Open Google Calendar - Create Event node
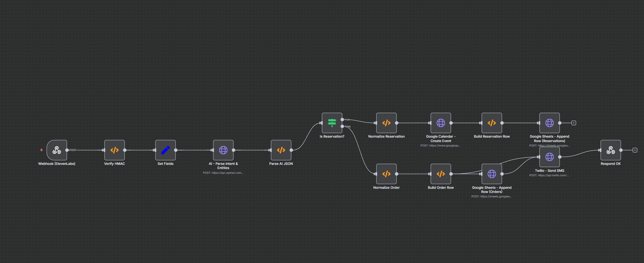 (441, 123)
